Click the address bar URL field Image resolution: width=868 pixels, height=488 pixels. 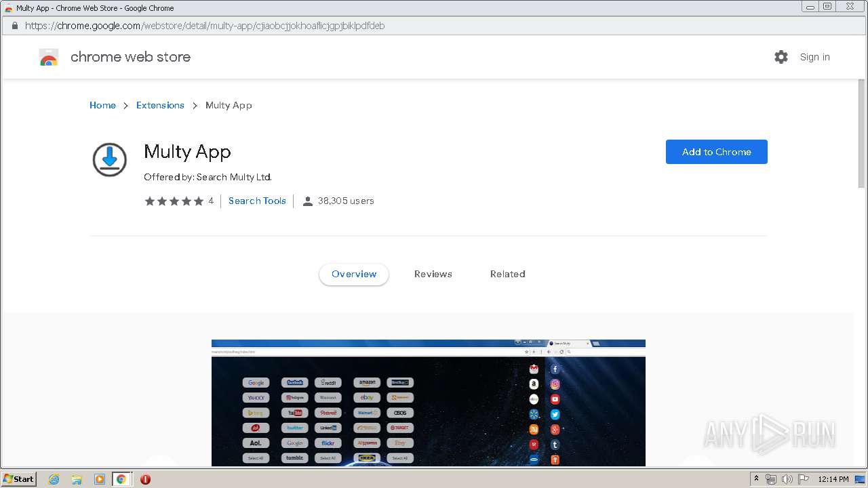(x=434, y=26)
